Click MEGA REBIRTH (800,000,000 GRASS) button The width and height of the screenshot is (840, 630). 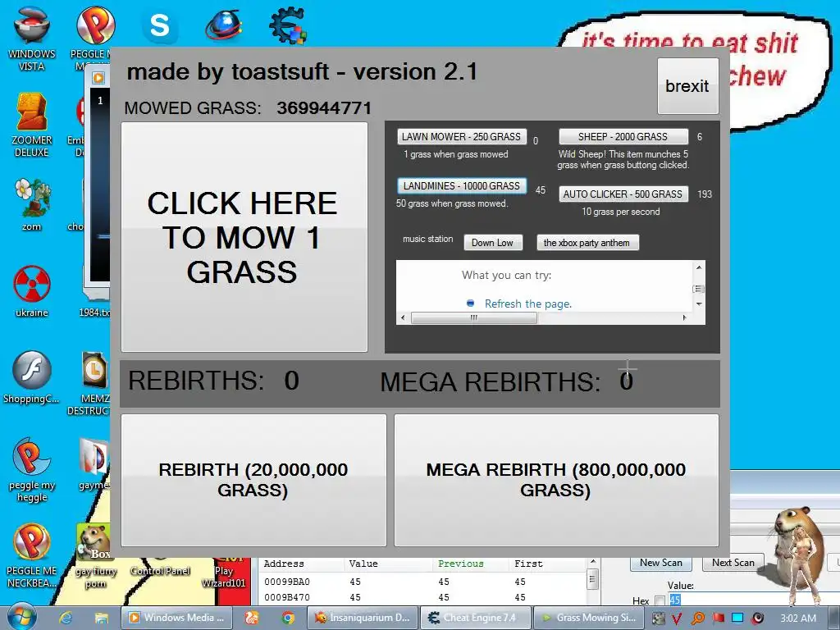(x=556, y=480)
